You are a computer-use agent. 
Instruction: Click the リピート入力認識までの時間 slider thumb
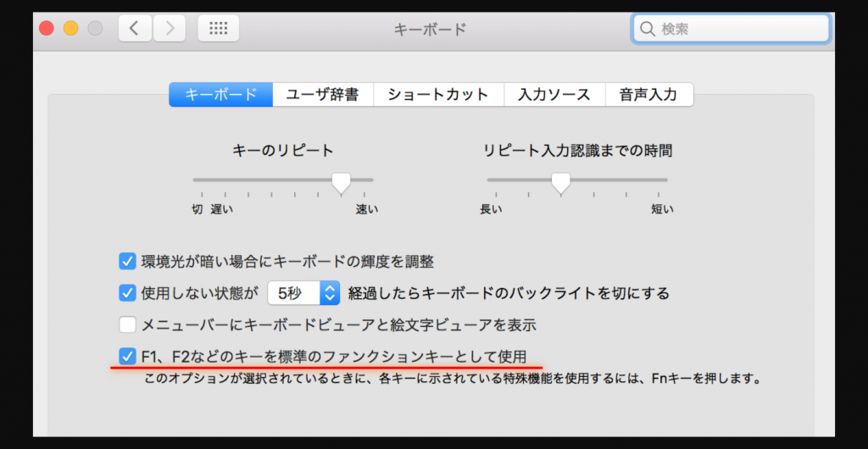[x=560, y=181]
